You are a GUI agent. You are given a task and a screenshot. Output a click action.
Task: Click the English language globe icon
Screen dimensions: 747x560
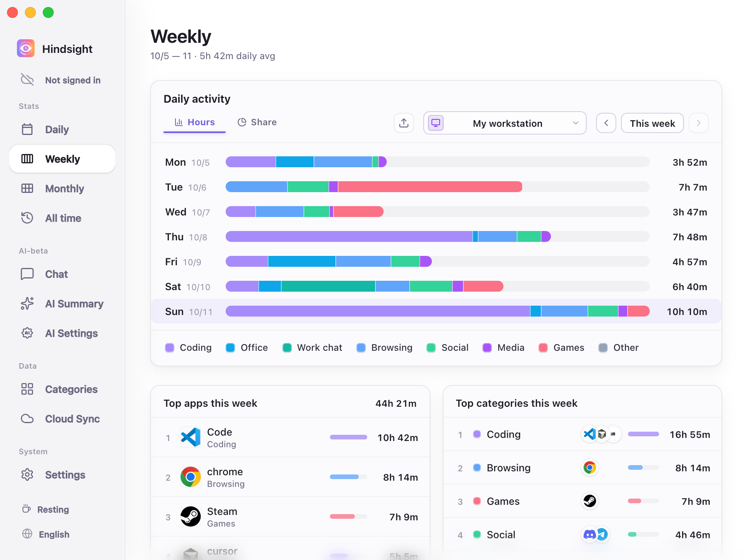tap(27, 534)
